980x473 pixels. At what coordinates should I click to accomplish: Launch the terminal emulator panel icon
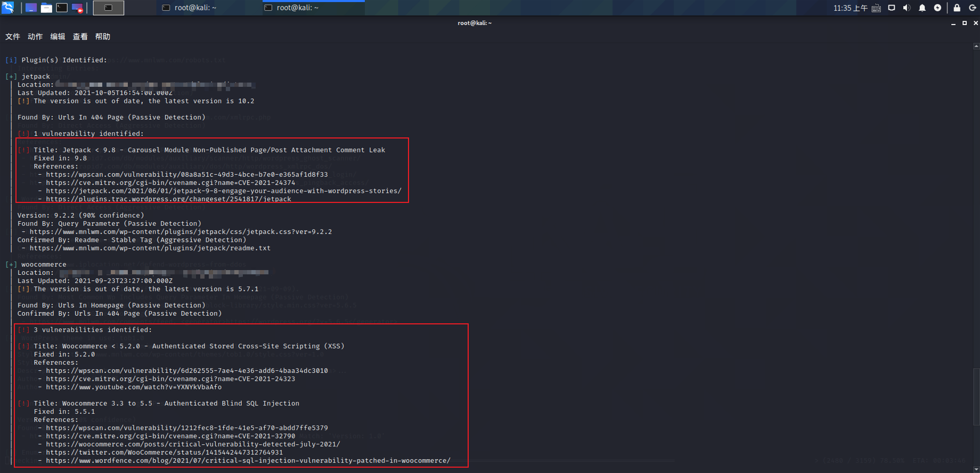[x=62, y=7]
